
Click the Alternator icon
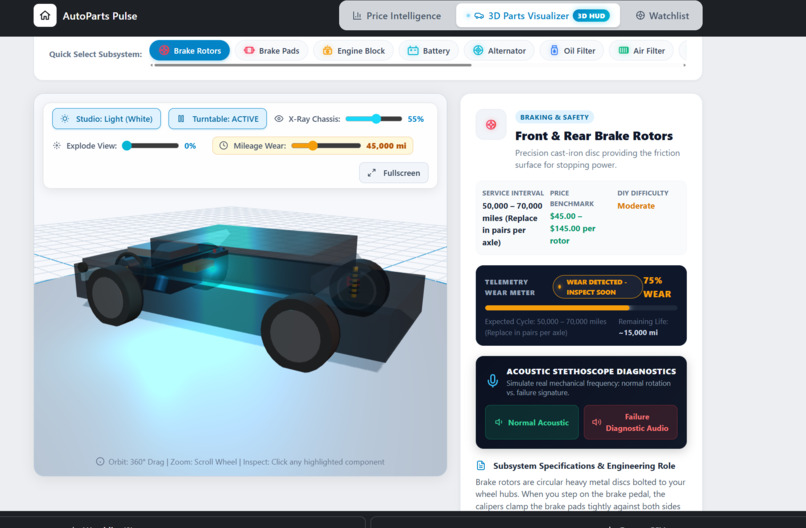[x=478, y=50]
